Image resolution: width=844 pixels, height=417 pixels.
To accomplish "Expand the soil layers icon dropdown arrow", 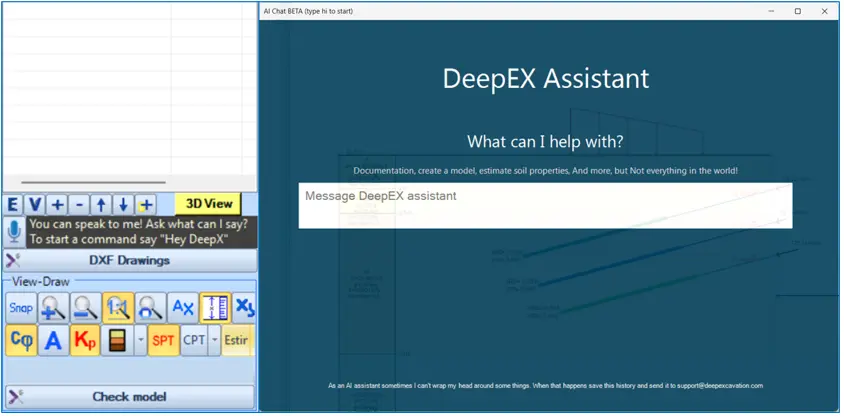I will point(140,341).
